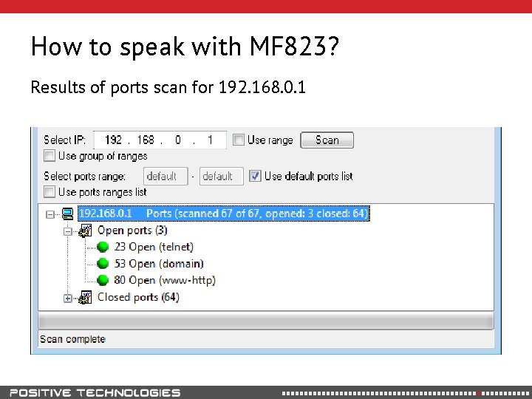This screenshot has width=532, height=399.
Task: Click the Scan complete status text
Action: coord(72,339)
